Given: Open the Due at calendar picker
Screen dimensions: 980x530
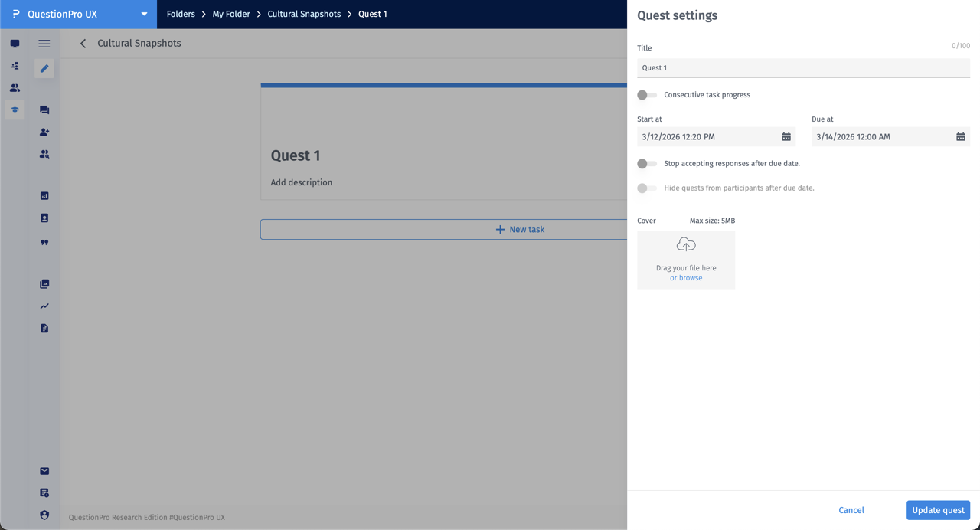Looking at the screenshot, I should (961, 136).
